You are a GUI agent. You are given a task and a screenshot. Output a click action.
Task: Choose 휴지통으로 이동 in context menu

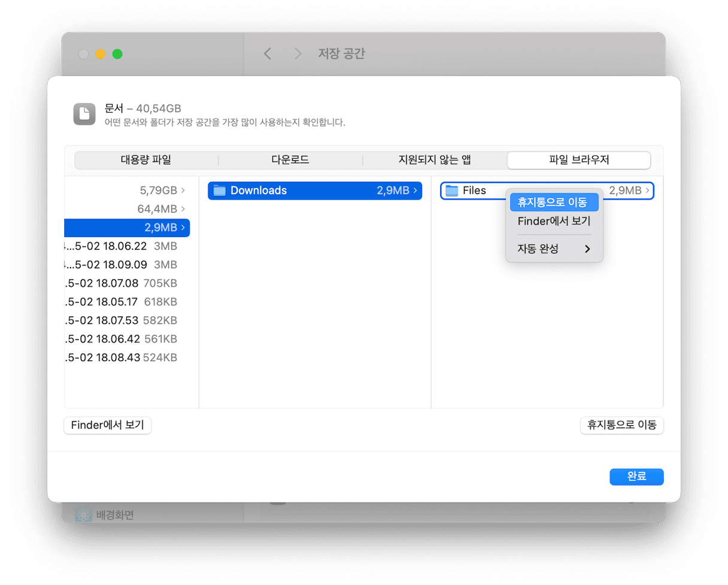(553, 202)
